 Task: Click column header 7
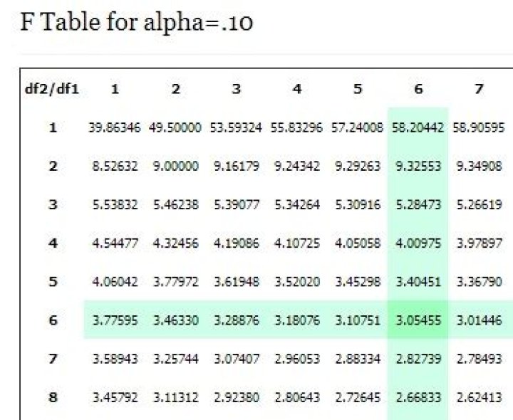coord(479,90)
